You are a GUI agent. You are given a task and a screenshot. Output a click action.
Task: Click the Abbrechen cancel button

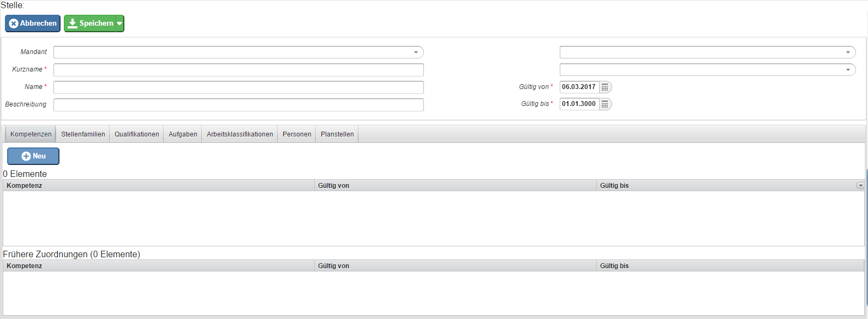(33, 23)
